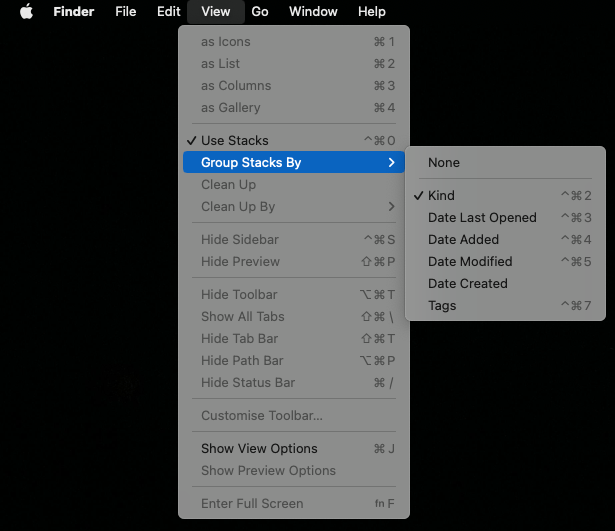
Task: Group stacks by Tags
Action: (442, 306)
